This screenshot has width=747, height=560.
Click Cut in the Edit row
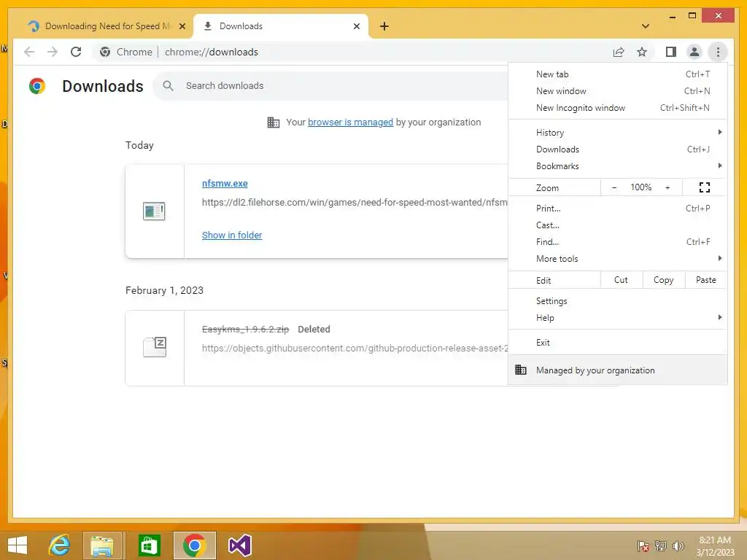tap(622, 280)
